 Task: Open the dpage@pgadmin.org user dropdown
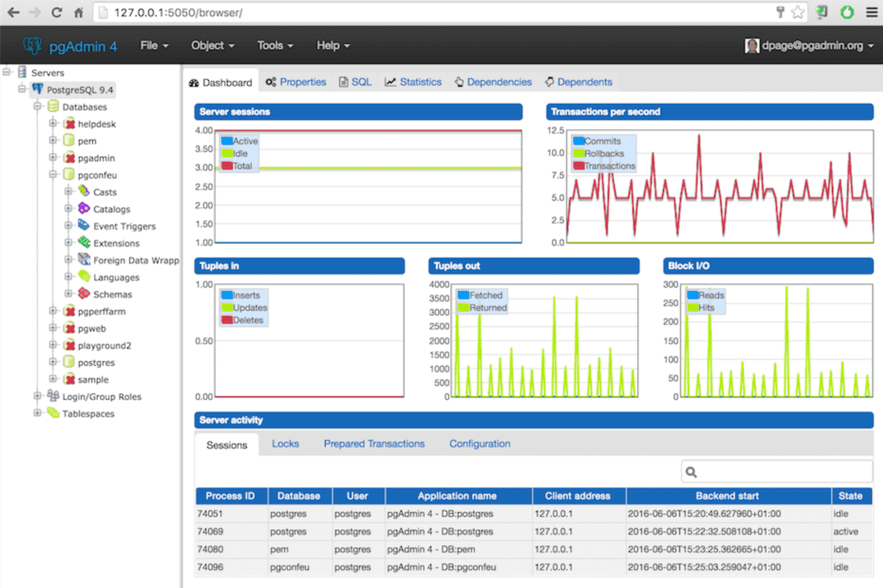809,46
